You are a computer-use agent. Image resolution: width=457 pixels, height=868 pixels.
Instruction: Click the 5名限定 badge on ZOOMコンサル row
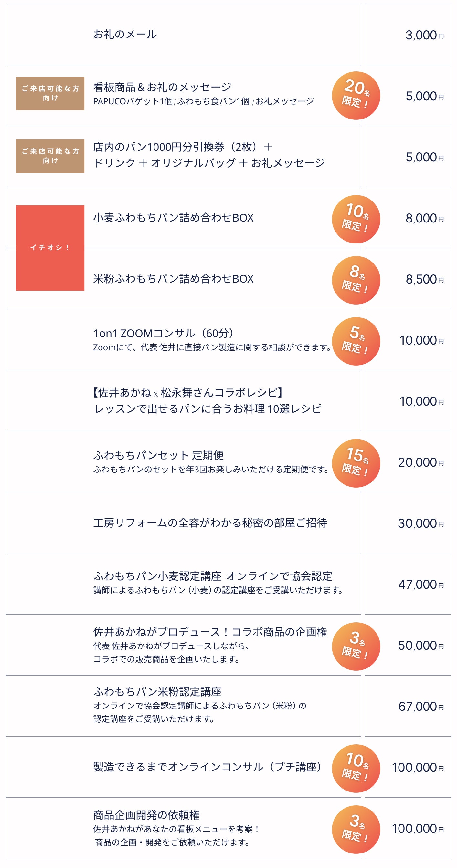pos(356,341)
